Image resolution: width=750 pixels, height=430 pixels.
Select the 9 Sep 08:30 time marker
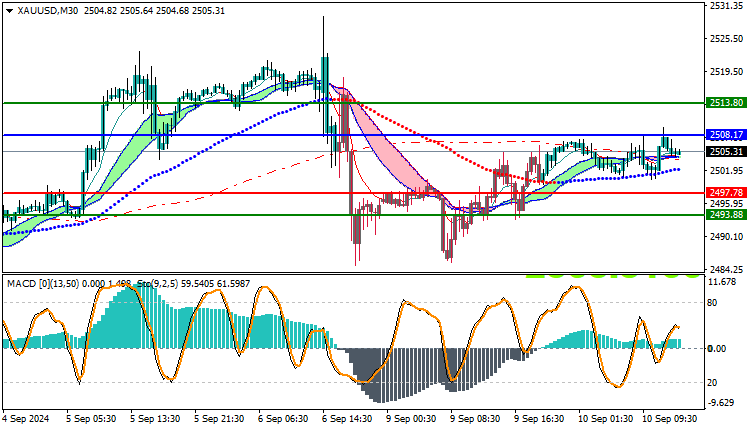(x=475, y=419)
